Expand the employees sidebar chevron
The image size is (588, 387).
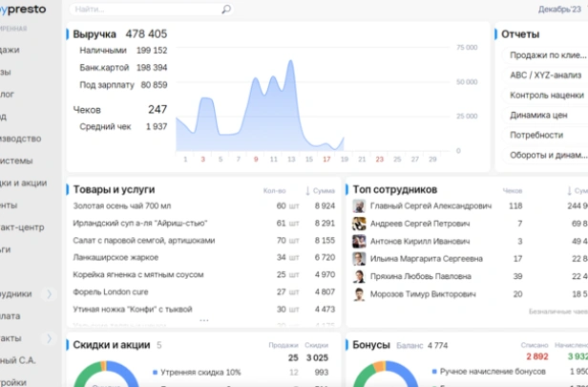pos(50,293)
